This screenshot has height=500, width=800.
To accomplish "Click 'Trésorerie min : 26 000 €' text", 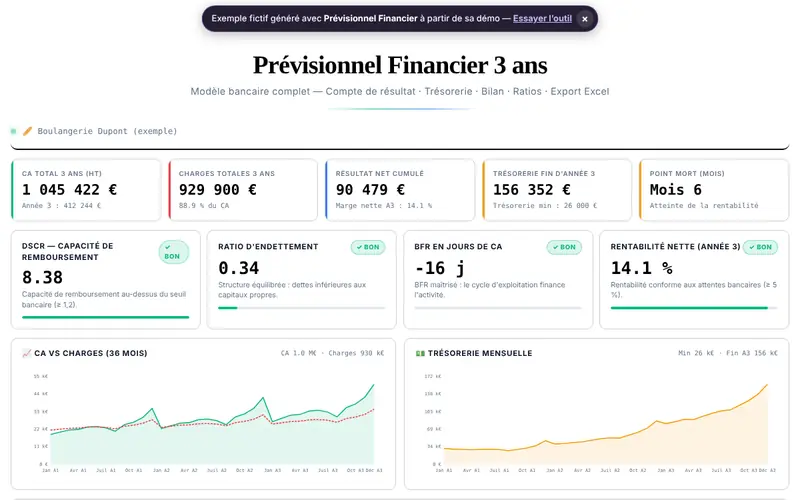I will click(x=545, y=206).
